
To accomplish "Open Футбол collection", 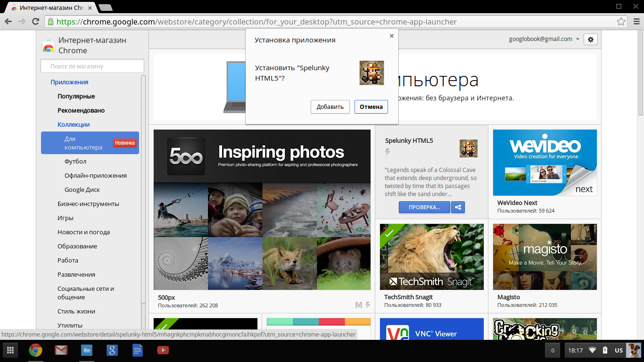I will [x=75, y=161].
